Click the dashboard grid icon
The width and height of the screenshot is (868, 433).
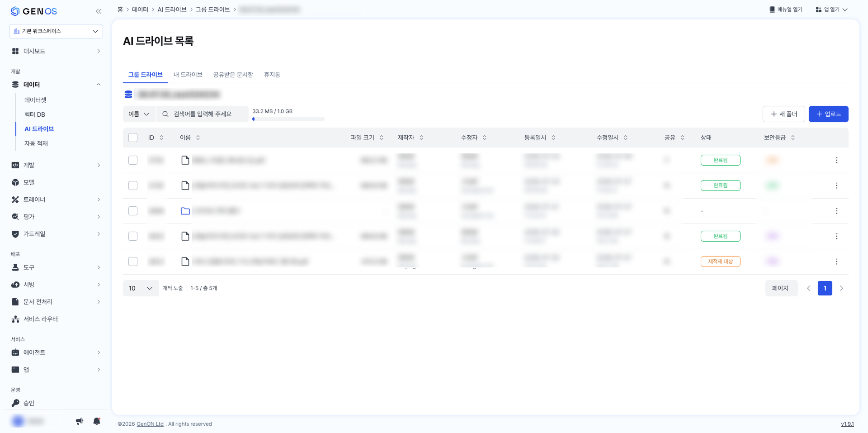point(15,51)
